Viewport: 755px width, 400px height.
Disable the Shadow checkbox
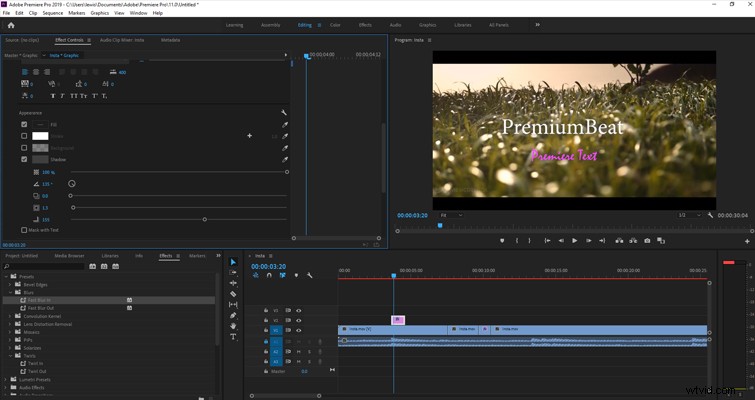click(24, 159)
